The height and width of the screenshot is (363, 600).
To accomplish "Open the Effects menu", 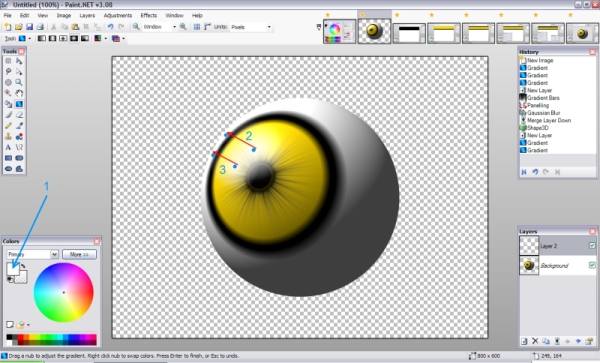I will click(x=148, y=15).
